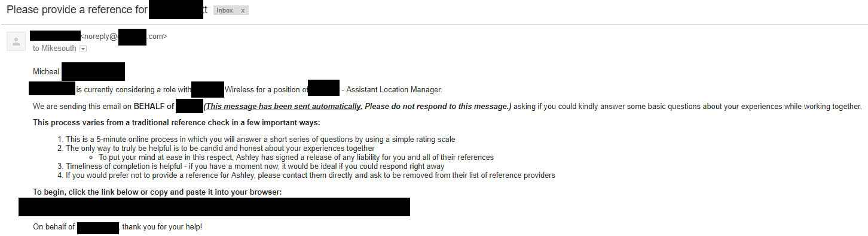Screen dimensions: 868x236
Task: Click the email subject "Please provide a reference for"
Action: pos(77,10)
